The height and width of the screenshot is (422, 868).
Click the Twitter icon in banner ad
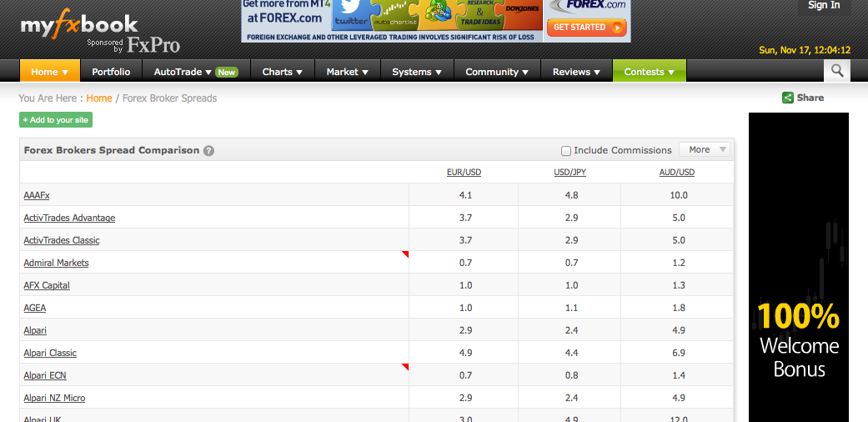click(x=351, y=15)
